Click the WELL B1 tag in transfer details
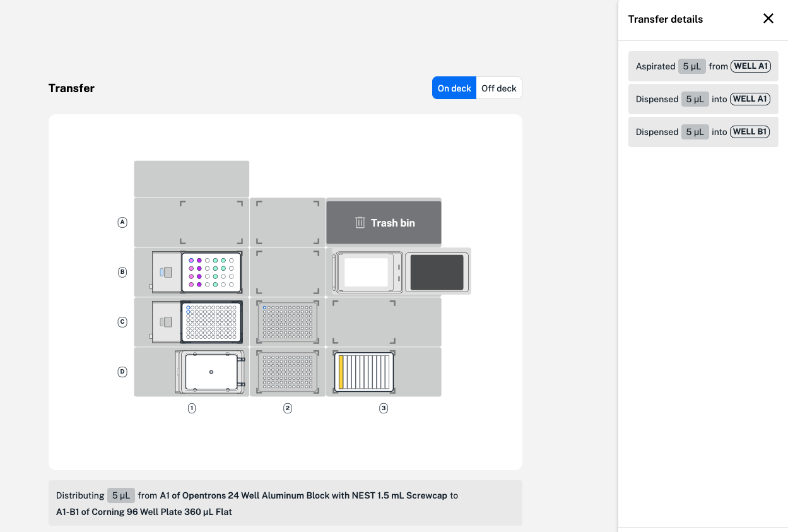 750,132
